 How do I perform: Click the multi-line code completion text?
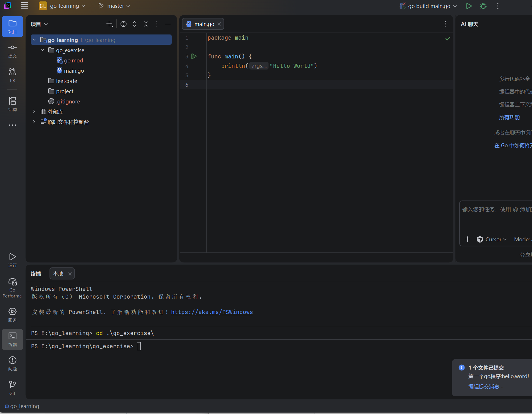515,79
